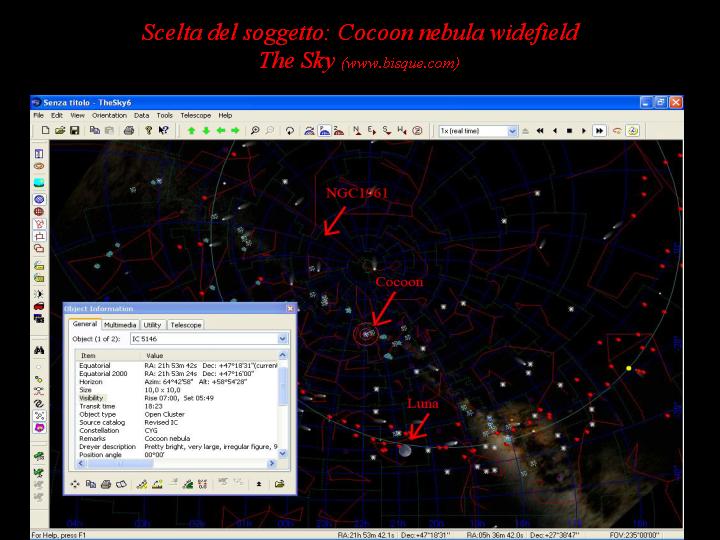Open a file with the folder icon
720x540 pixels.
(60, 130)
